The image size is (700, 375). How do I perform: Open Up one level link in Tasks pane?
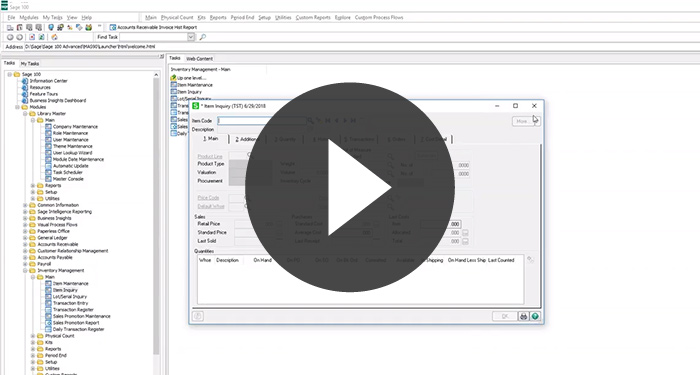point(191,78)
